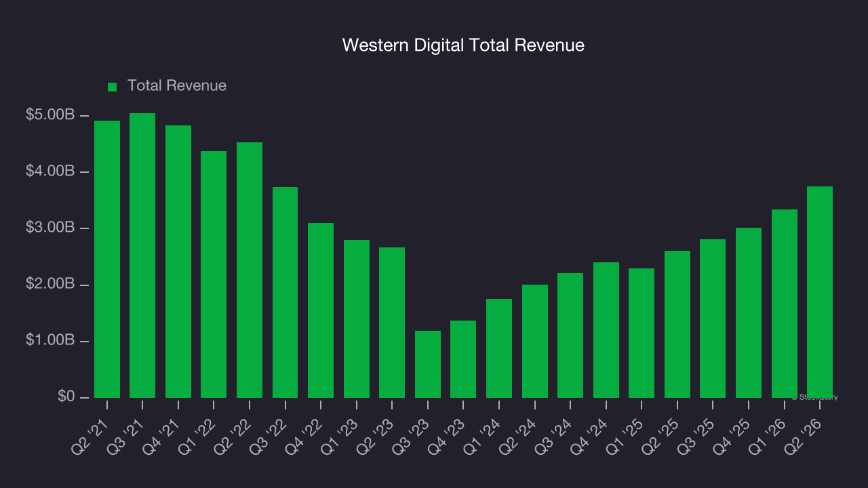
Task: Select the Q3 '21 revenue bar
Action: click(x=142, y=256)
